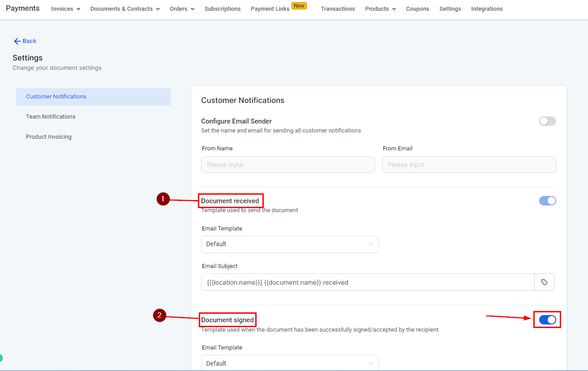Disable the Document received toggle

547,201
